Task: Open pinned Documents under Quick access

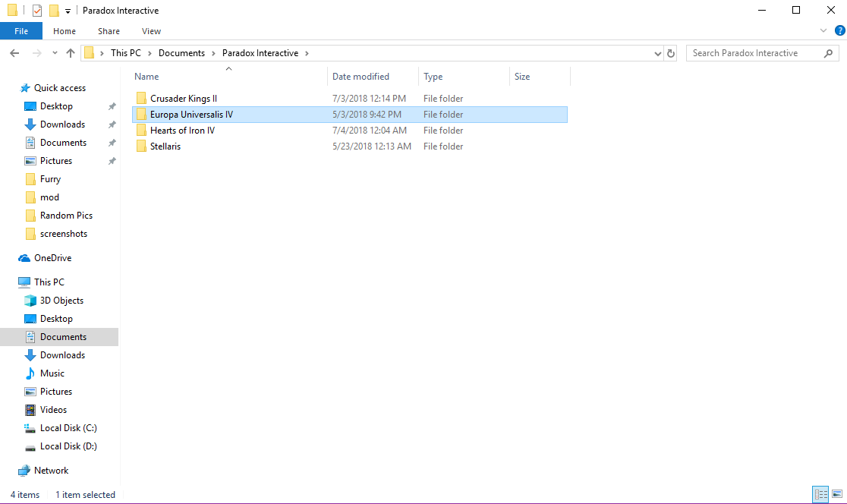Action: point(63,143)
